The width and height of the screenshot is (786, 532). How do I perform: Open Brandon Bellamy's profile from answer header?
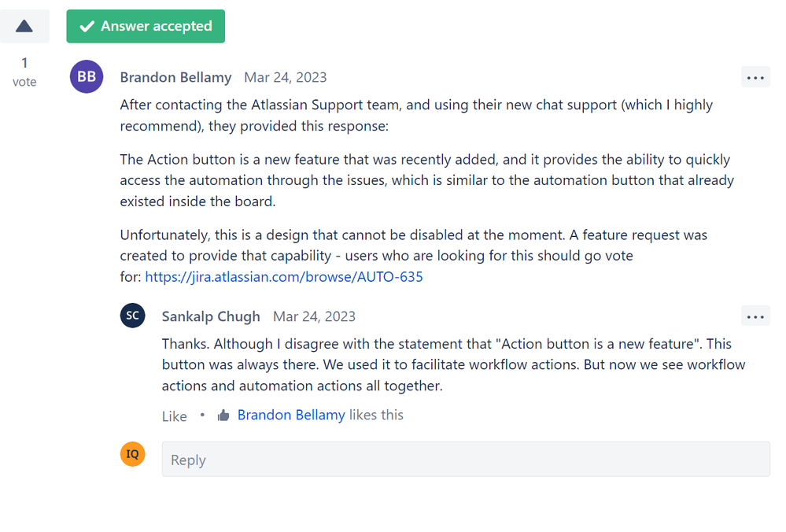coord(175,77)
